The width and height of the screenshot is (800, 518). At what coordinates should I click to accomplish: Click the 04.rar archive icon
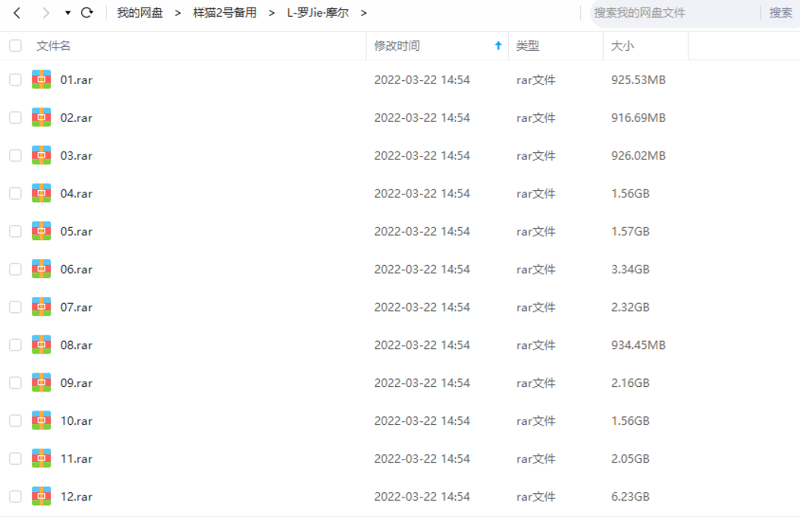pyautogui.click(x=41, y=193)
